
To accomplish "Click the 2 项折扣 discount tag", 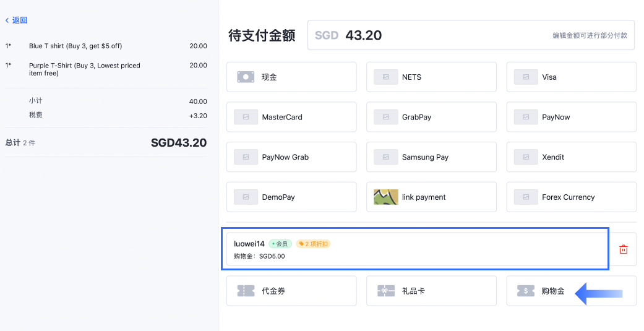I will [x=314, y=244].
